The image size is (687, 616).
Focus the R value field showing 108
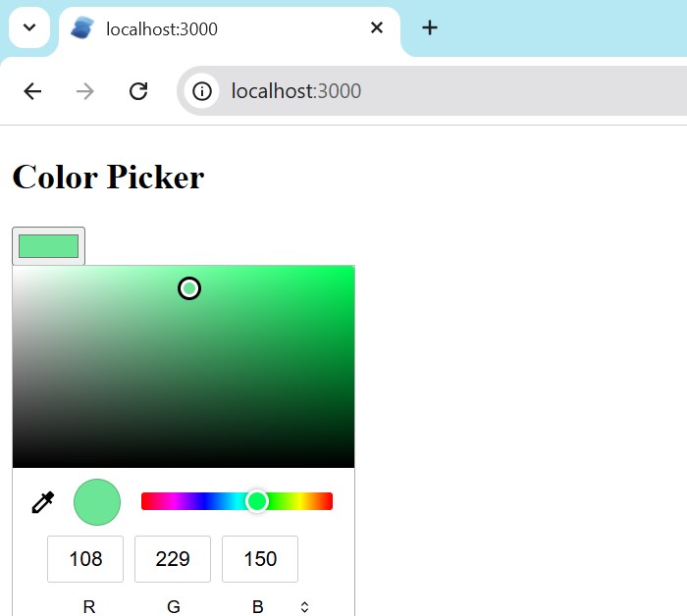[x=85, y=559]
